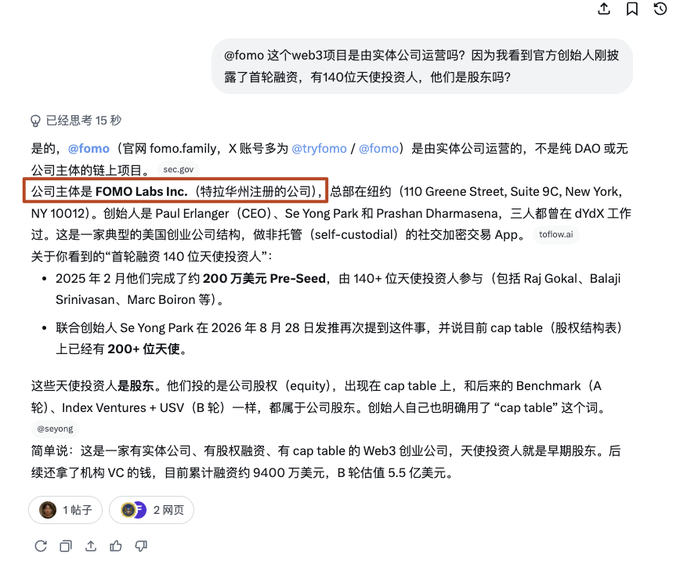Click the names "Raj Gokal、Balaji"

click(572, 278)
